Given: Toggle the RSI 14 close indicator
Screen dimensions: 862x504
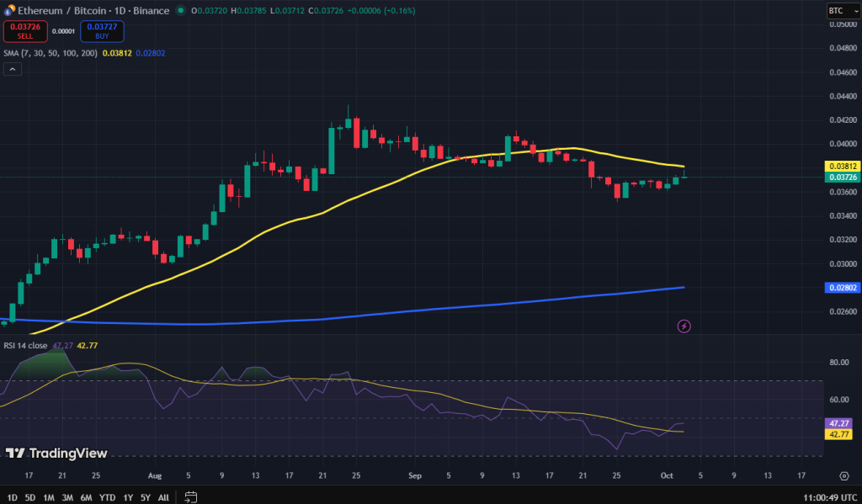Looking at the screenshot, I should (28, 344).
